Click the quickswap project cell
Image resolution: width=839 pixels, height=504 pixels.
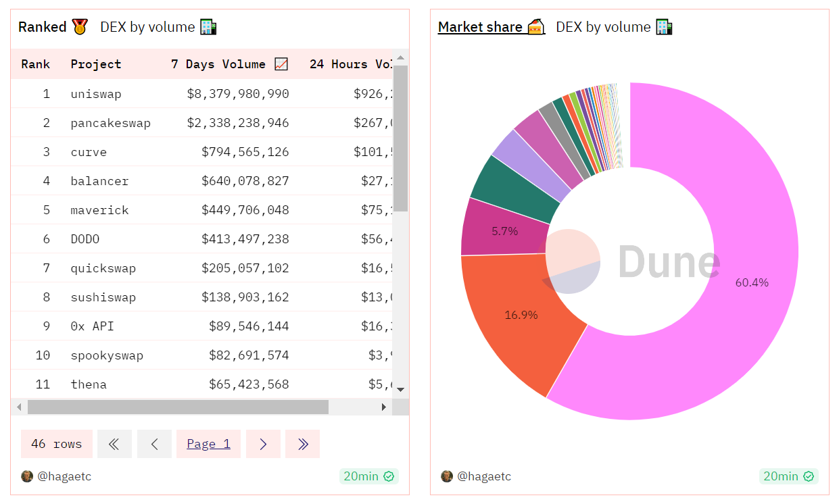pos(103,268)
